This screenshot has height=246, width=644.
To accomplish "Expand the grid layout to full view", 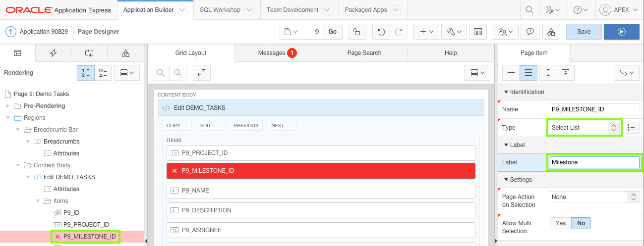I will tap(202, 73).
